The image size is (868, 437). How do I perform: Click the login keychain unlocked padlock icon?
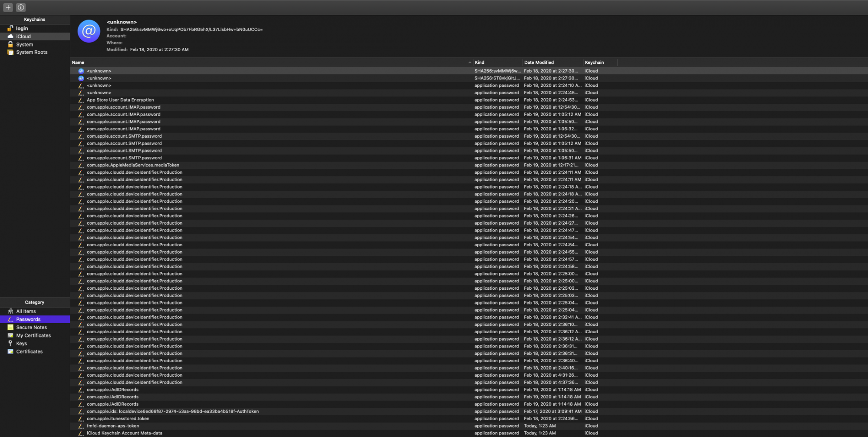pyautogui.click(x=10, y=28)
